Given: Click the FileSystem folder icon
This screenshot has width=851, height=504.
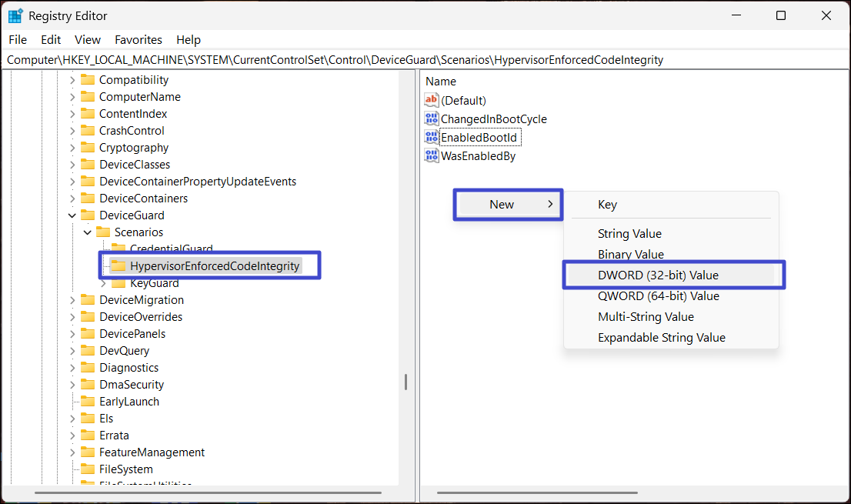Looking at the screenshot, I should [88, 469].
